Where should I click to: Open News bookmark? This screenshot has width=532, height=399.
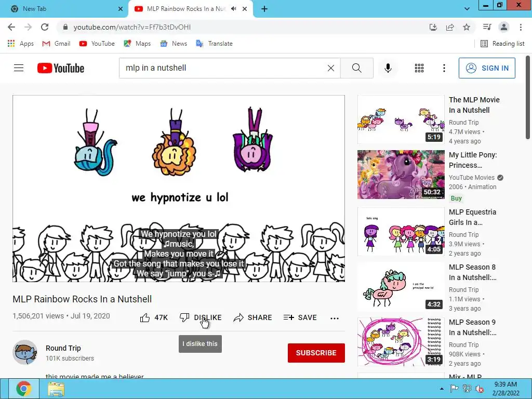click(x=174, y=44)
